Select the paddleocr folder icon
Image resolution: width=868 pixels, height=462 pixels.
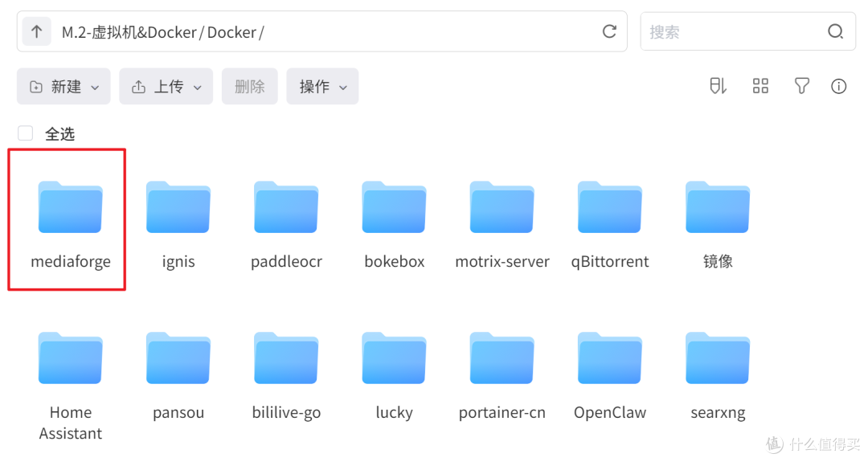(x=286, y=207)
